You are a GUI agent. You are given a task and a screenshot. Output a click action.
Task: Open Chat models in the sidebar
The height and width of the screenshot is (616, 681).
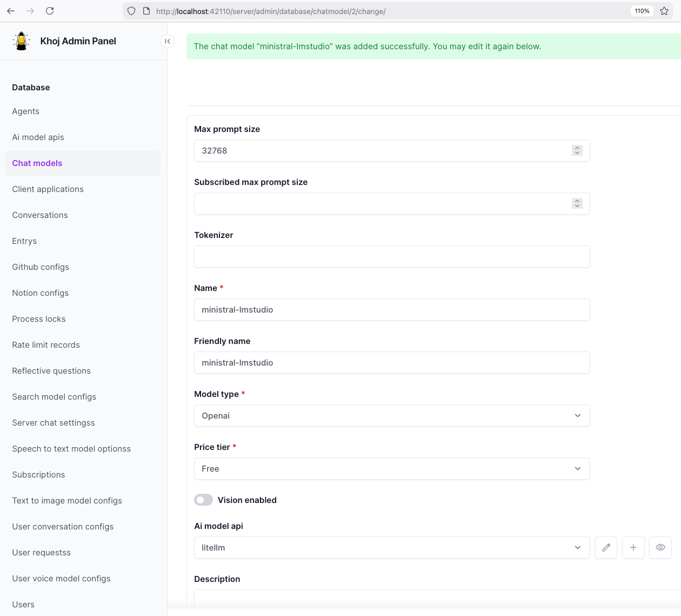pyautogui.click(x=83, y=163)
